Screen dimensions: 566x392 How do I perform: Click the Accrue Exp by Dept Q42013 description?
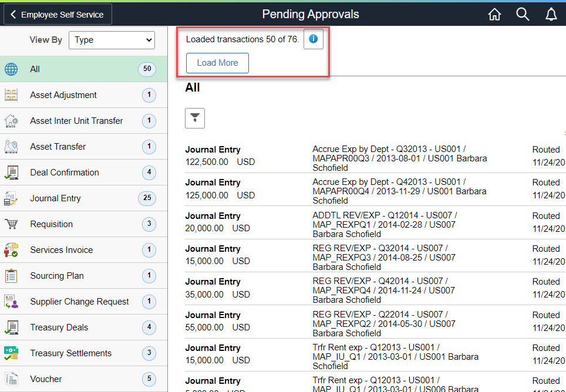tap(400, 191)
